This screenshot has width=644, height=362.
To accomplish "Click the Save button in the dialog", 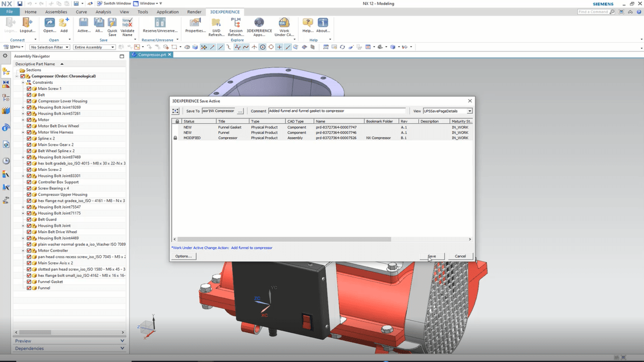I will click(x=432, y=256).
